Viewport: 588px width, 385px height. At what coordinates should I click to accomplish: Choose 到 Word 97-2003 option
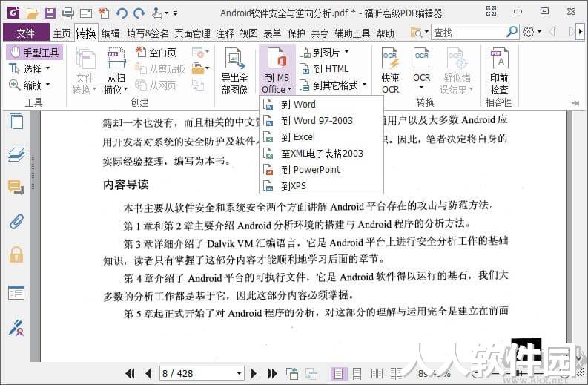coord(321,120)
